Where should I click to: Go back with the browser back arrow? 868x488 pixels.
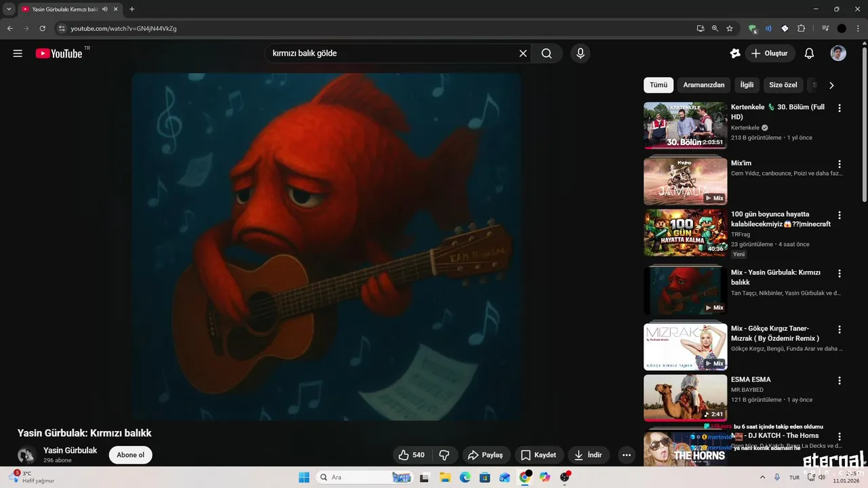pos(9,28)
